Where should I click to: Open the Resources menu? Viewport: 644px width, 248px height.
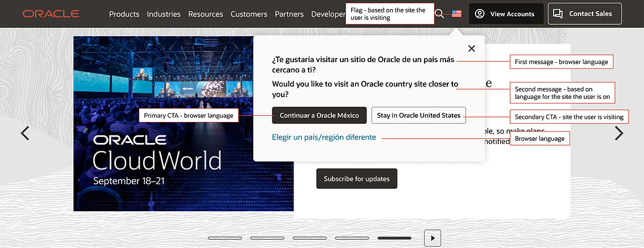[206, 14]
